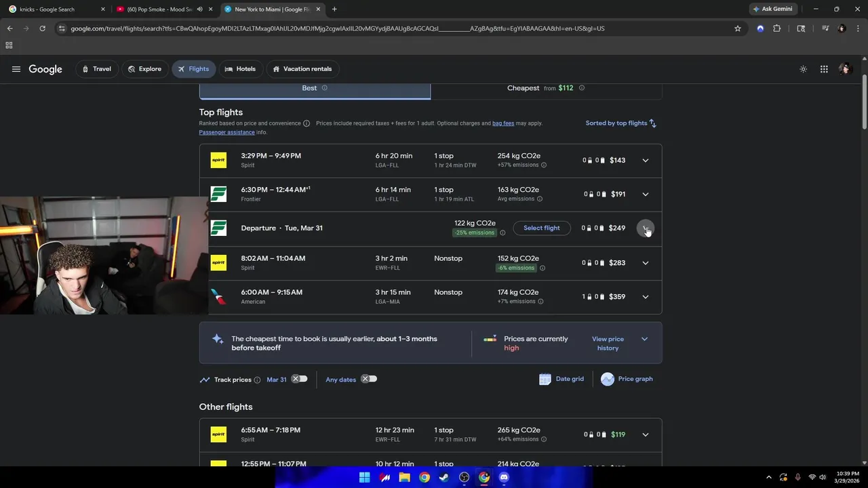Mute the Pop Smoke tab audio icon
Screen dimensions: 868x488
(200, 9)
